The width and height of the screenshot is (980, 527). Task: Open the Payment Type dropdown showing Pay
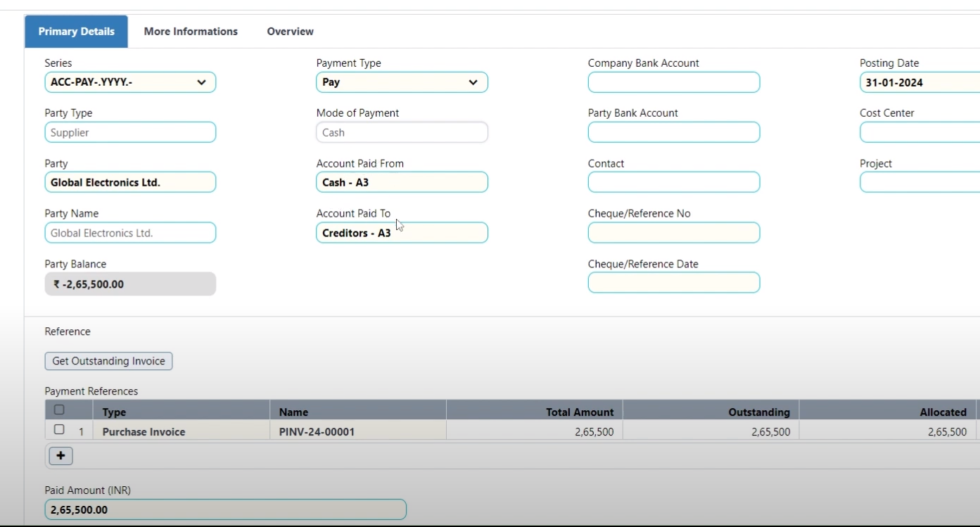point(402,82)
